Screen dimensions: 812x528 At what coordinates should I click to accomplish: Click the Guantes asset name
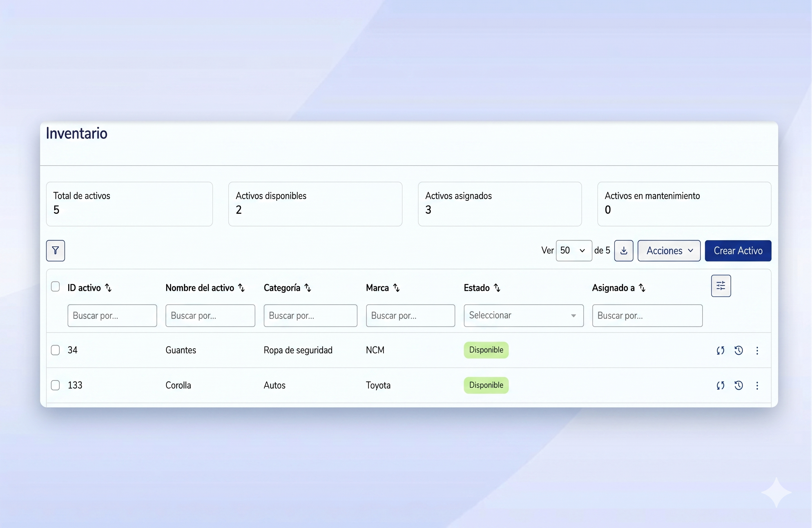181,350
